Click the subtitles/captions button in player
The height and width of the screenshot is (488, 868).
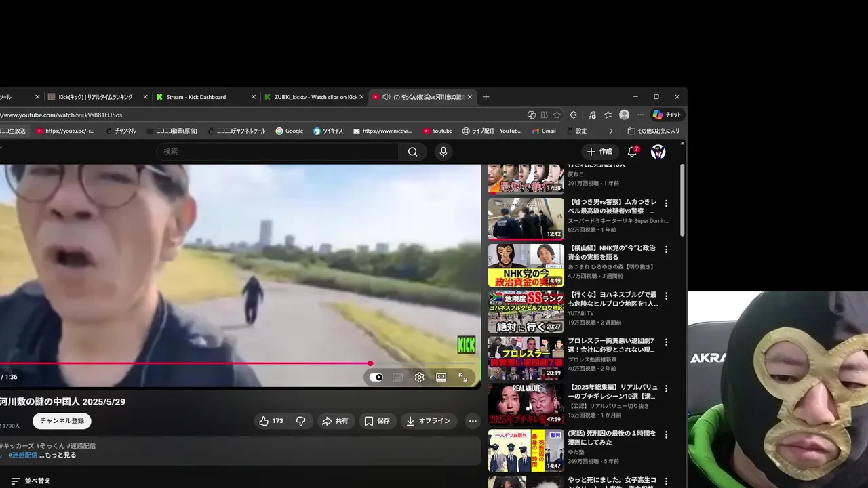(x=398, y=378)
